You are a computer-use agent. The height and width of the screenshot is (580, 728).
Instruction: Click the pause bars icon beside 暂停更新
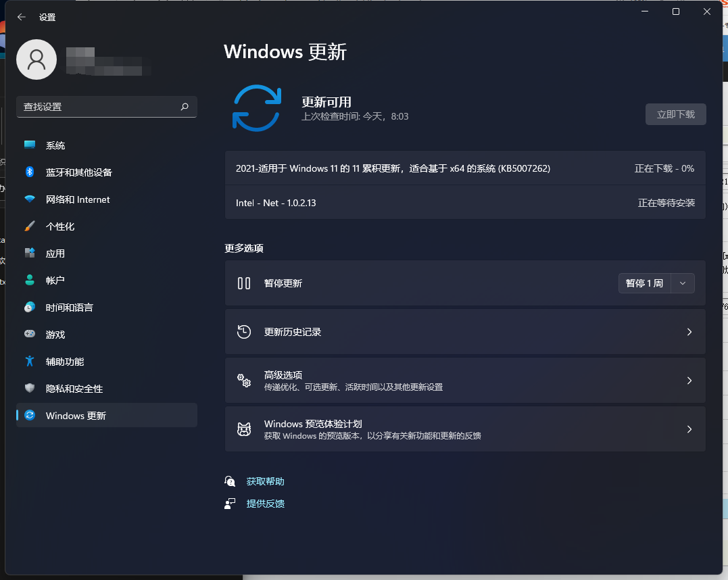point(244,283)
